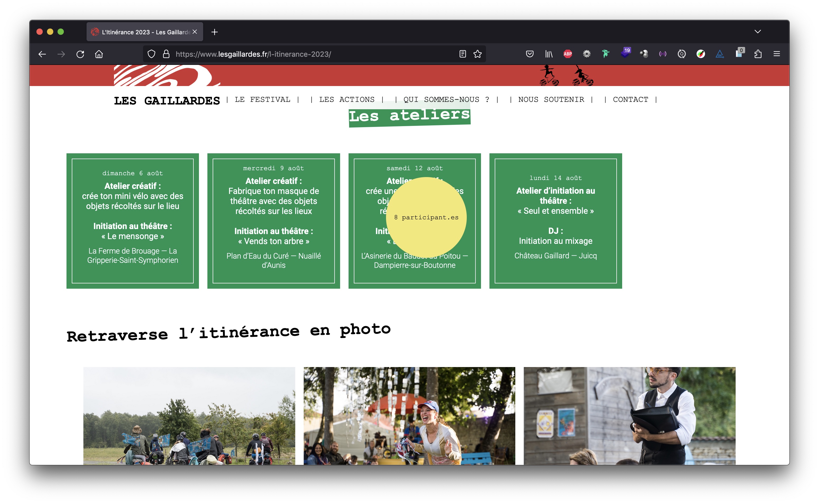
Task: Toggle reader view for this page
Action: coord(463,54)
